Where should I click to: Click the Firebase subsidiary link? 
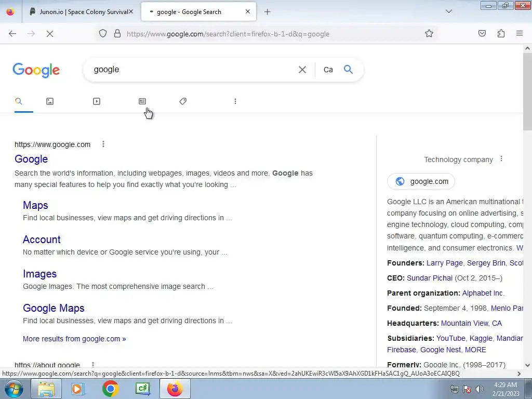(x=402, y=350)
